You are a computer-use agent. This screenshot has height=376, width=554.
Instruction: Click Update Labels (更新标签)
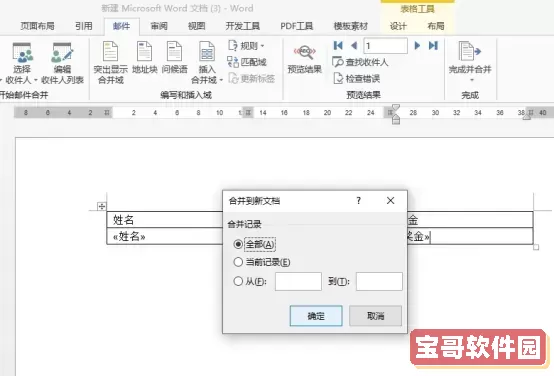252,78
